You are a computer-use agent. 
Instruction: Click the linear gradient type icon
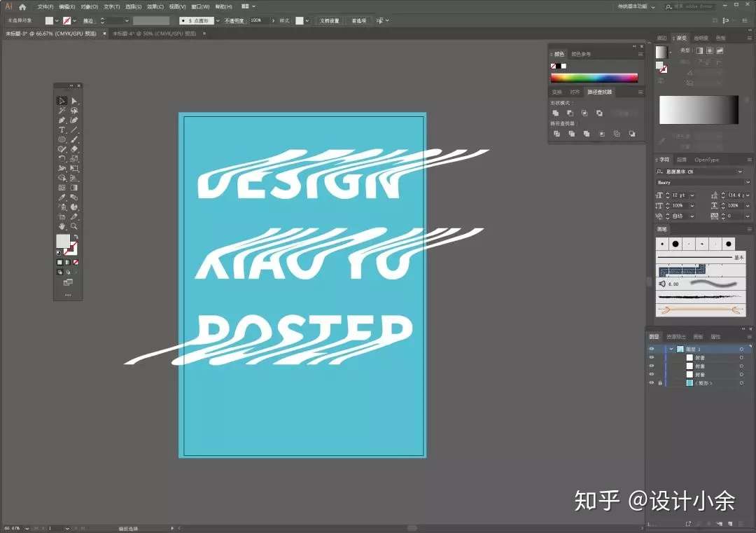[x=698, y=51]
